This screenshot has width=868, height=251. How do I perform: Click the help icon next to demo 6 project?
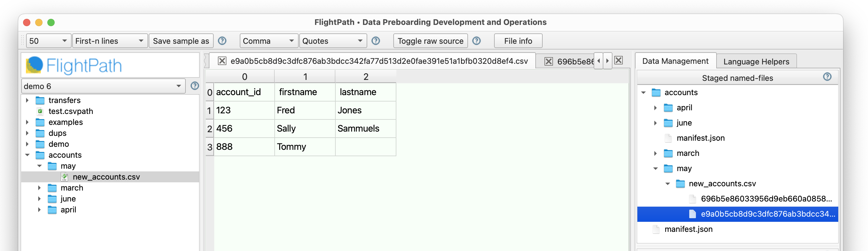click(195, 86)
